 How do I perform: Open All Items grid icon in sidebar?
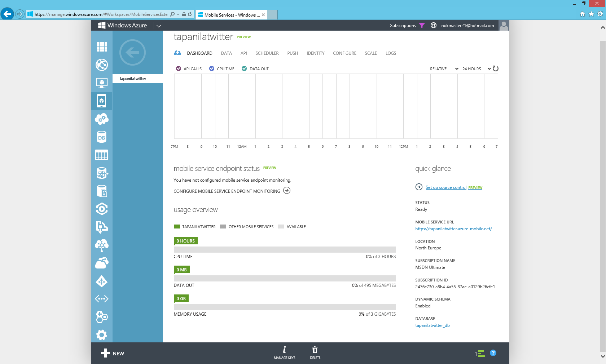coord(102,46)
